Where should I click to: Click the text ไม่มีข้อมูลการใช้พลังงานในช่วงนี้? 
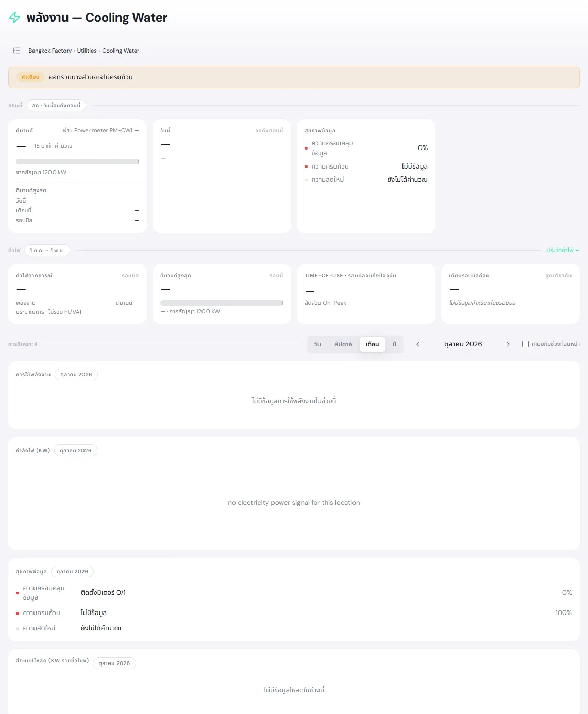click(x=294, y=401)
